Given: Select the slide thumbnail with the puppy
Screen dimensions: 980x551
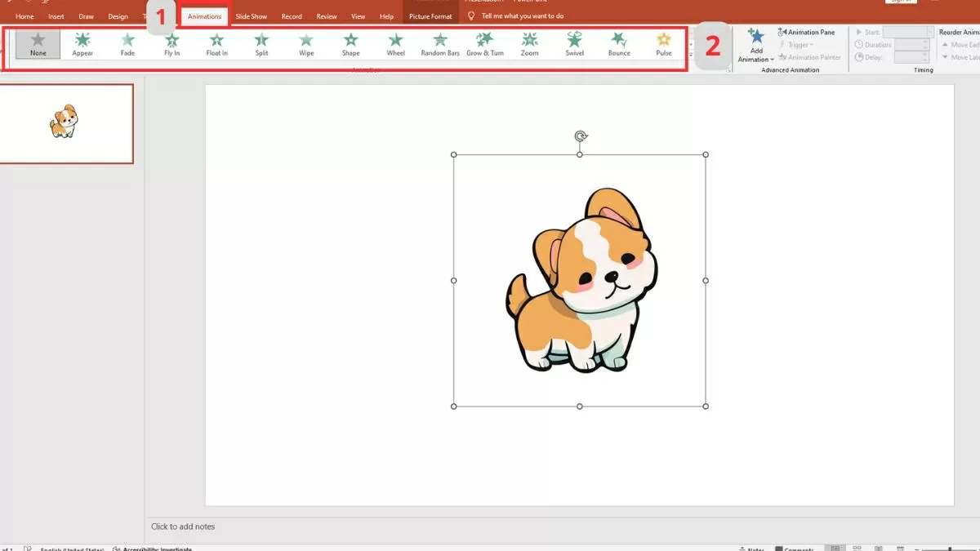Looking at the screenshot, I should pyautogui.click(x=68, y=123).
